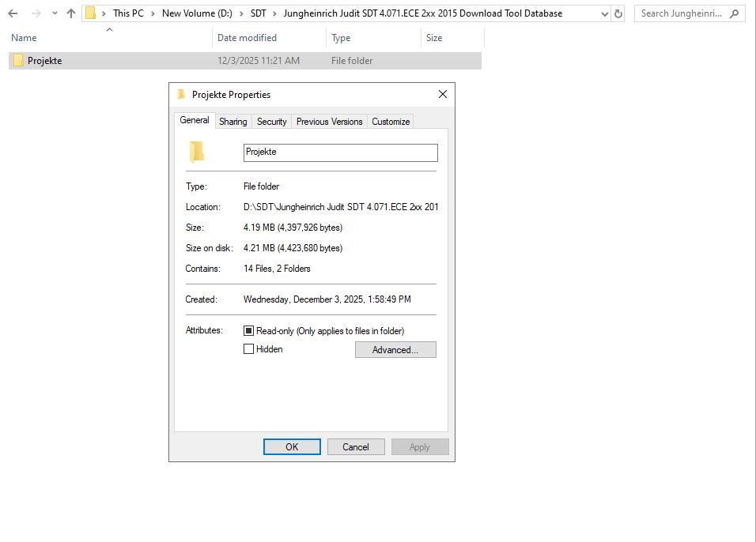Click the large folder icon in dialog
The width and height of the screenshot is (756, 542).
197,152
